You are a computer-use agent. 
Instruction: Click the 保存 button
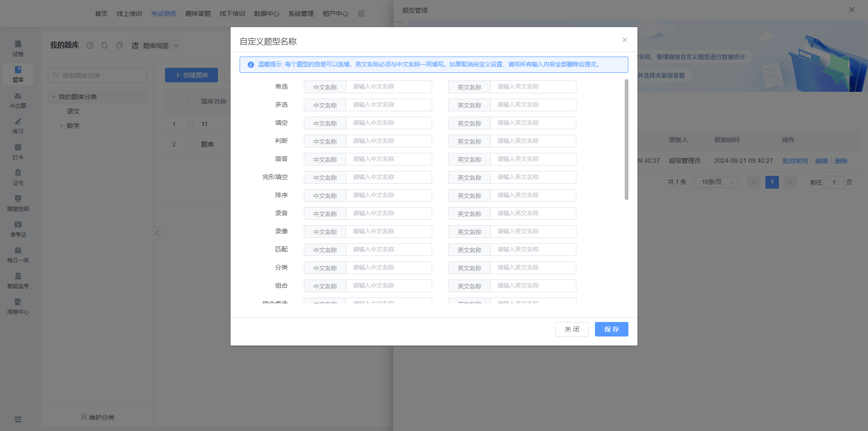(x=611, y=329)
